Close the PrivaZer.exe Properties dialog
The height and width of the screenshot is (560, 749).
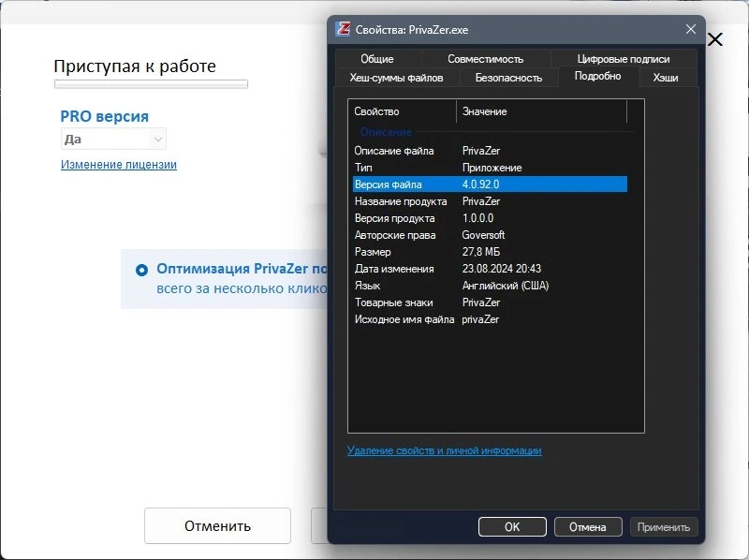tap(690, 29)
